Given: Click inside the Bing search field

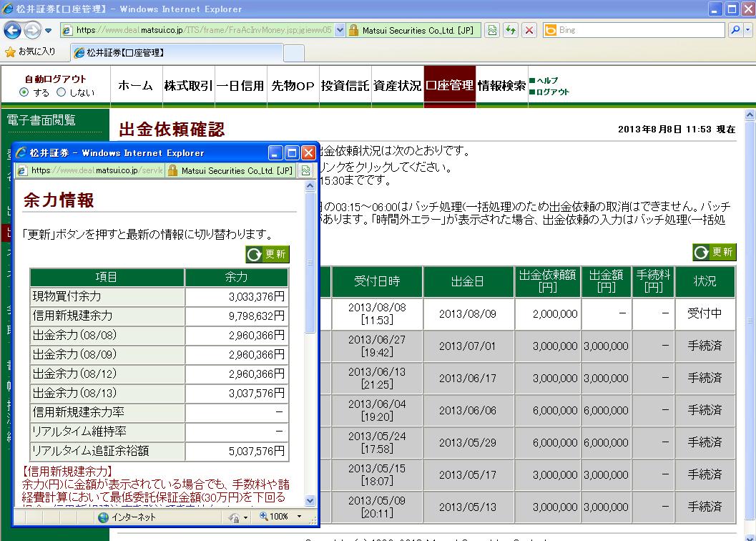Looking at the screenshot, I should click(637, 30).
